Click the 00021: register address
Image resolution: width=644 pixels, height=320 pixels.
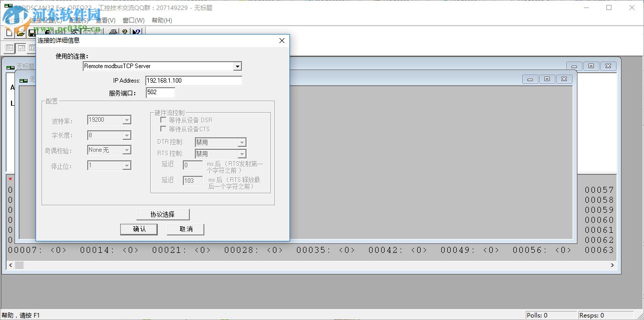(x=170, y=250)
